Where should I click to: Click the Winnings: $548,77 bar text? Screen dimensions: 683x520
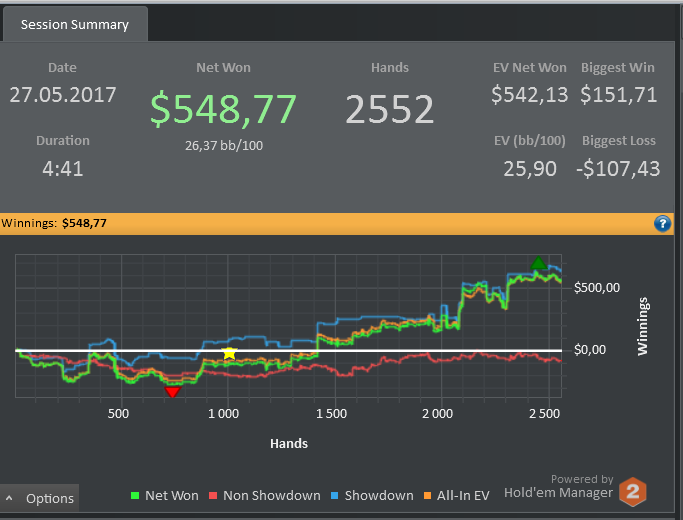click(x=54, y=223)
